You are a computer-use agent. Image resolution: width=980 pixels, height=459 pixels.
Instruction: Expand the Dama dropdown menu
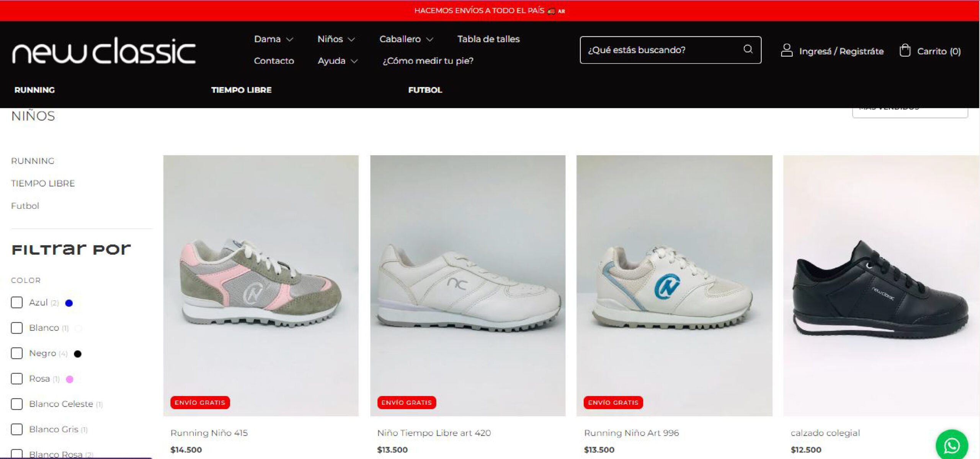tap(273, 39)
